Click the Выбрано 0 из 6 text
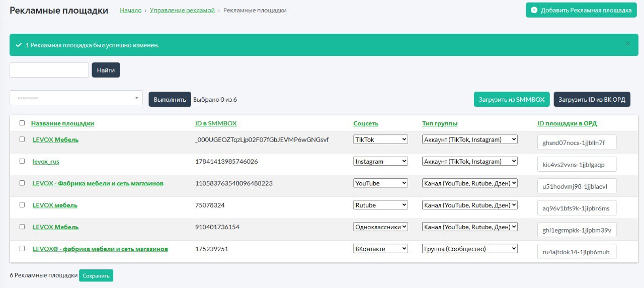Screen dimensions: 644x288 point(215,100)
